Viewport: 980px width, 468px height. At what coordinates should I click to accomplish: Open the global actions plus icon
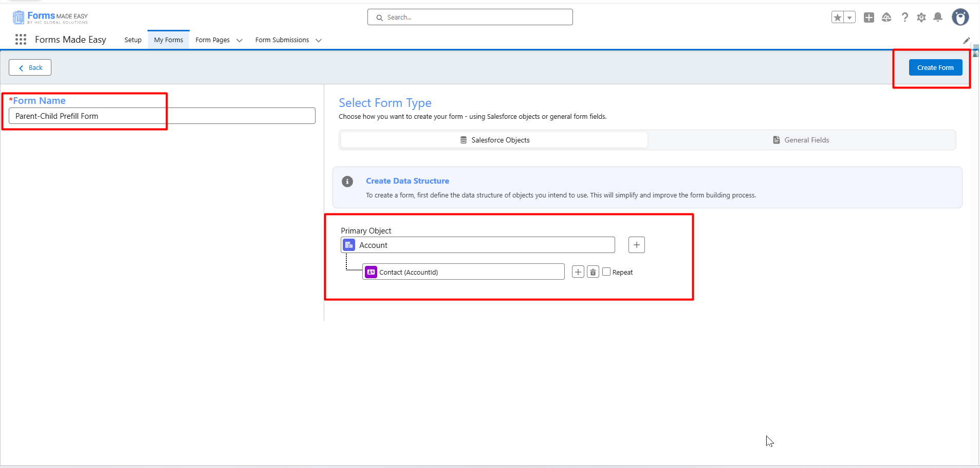coord(869,17)
